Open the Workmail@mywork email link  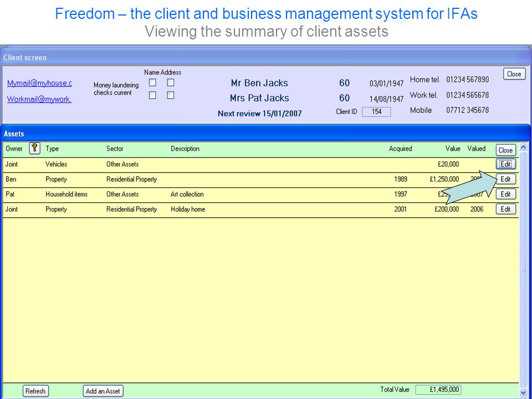tap(39, 99)
